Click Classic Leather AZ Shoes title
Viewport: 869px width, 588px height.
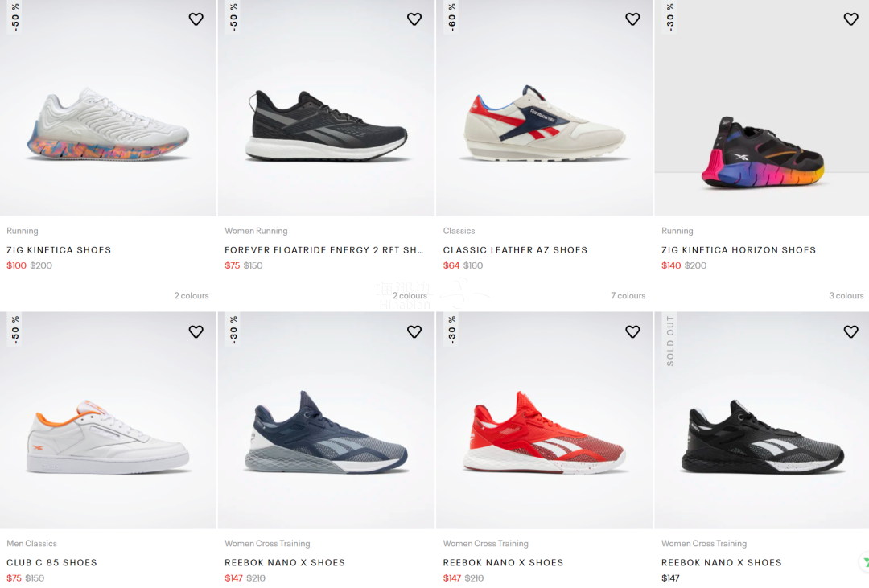tap(515, 250)
